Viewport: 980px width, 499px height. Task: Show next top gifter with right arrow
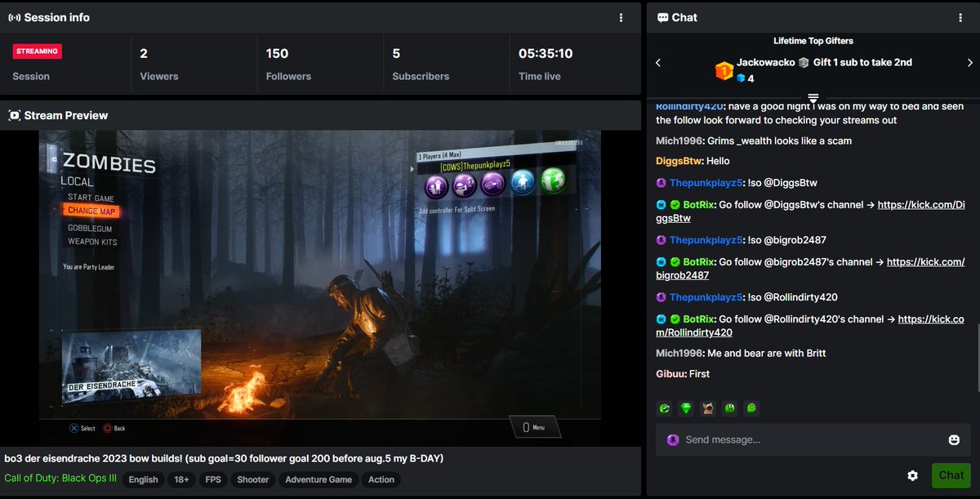[x=969, y=63]
